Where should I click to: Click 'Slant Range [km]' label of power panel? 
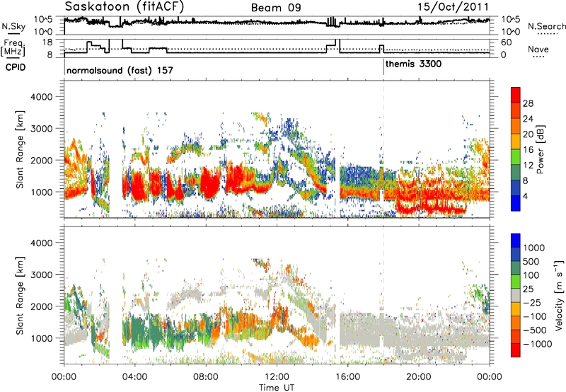tap(20, 149)
